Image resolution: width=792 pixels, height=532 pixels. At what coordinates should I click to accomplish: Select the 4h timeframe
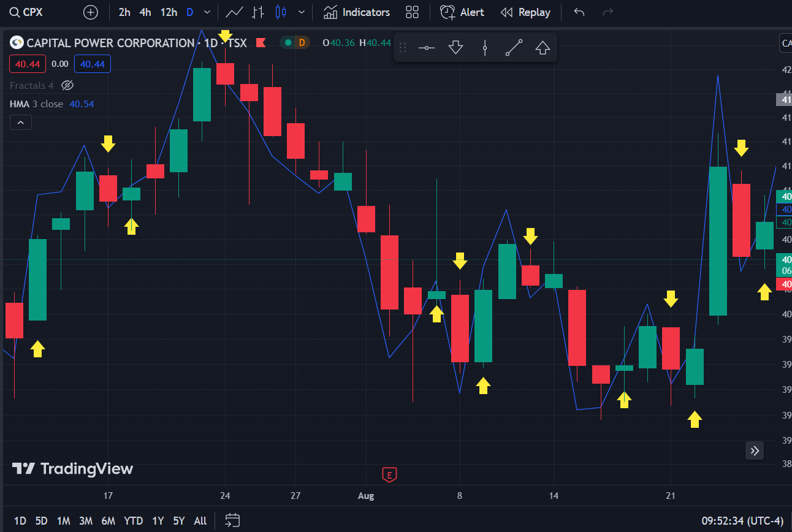coord(145,12)
